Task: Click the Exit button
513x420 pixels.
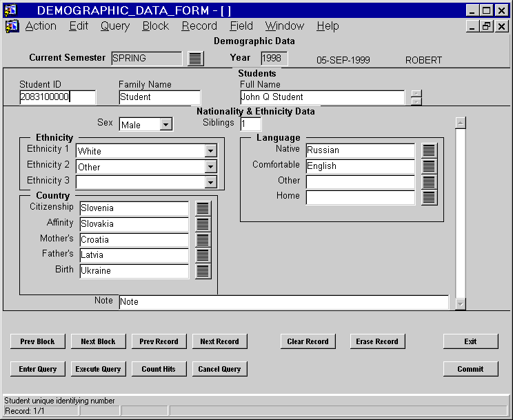Action: pos(471,341)
